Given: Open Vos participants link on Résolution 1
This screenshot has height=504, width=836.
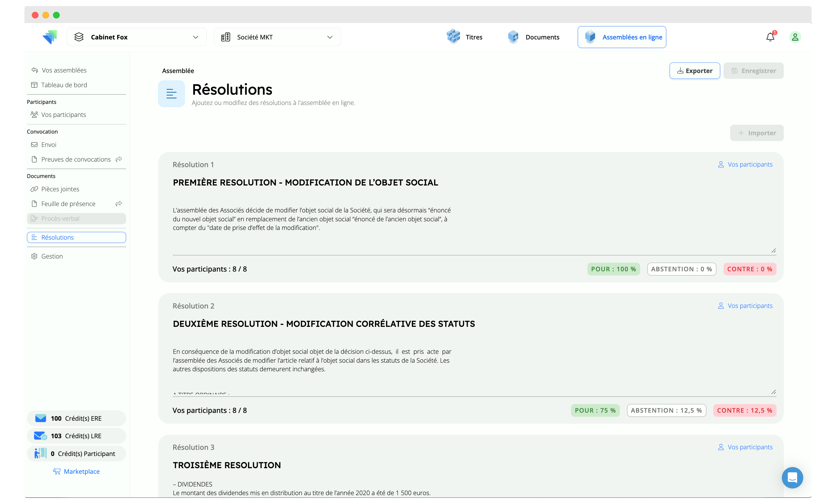Looking at the screenshot, I should point(745,164).
